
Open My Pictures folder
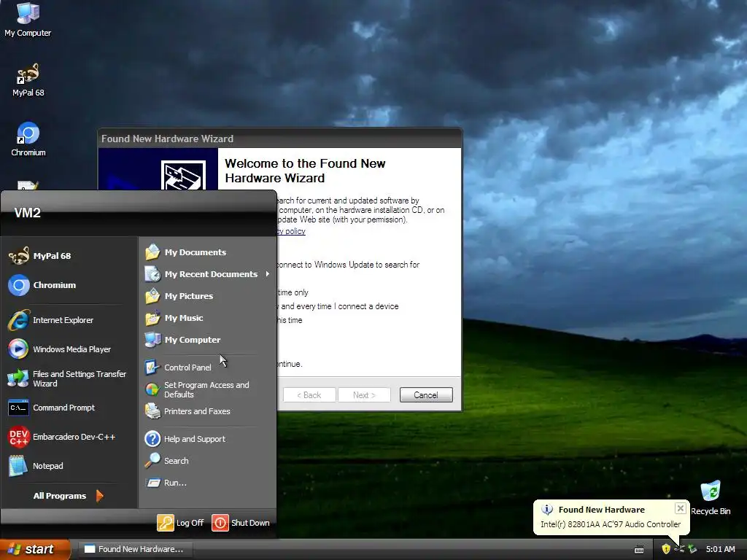tap(207, 296)
